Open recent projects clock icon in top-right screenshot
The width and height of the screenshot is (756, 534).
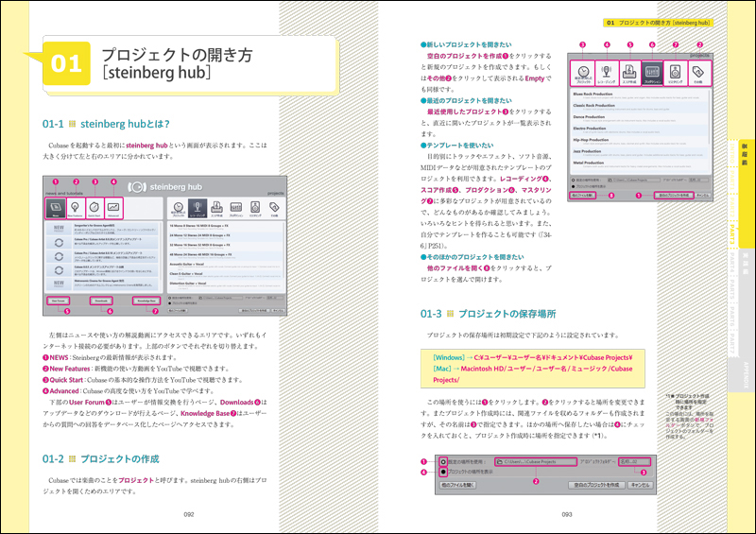pos(583,74)
